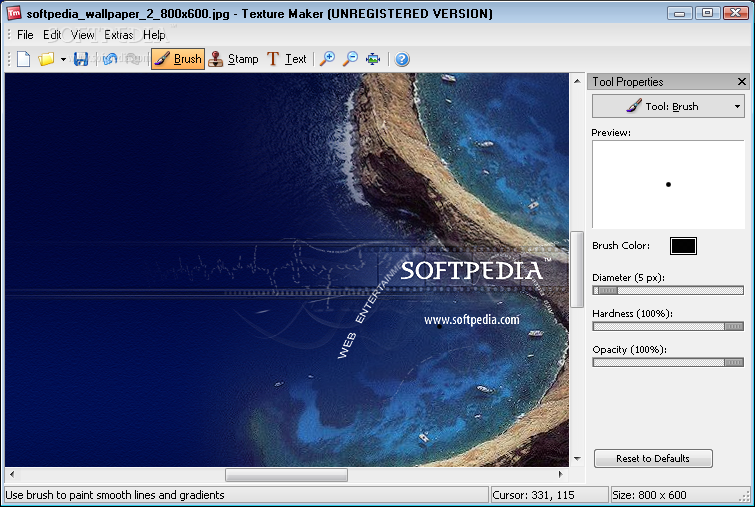Open help using the question mark icon
Image resolution: width=755 pixels, height=507 pixels.
402,59
